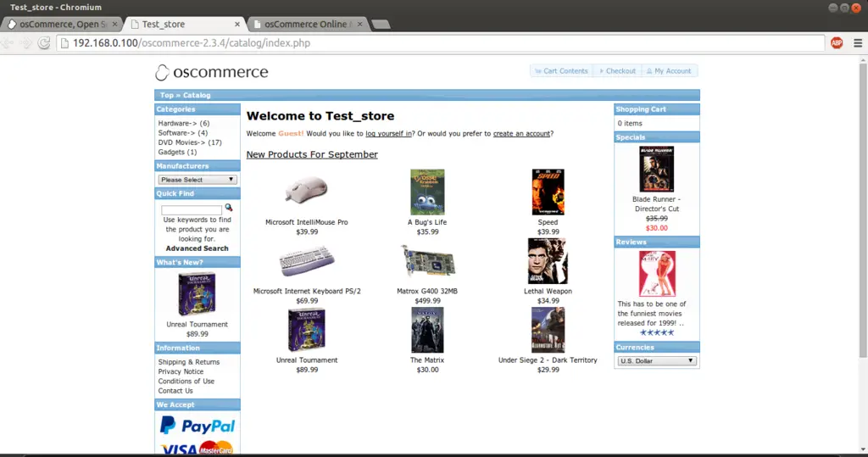The width and height of the screenshot is (868, 457).
Task: Open a new browser tab
Action: 381,24
